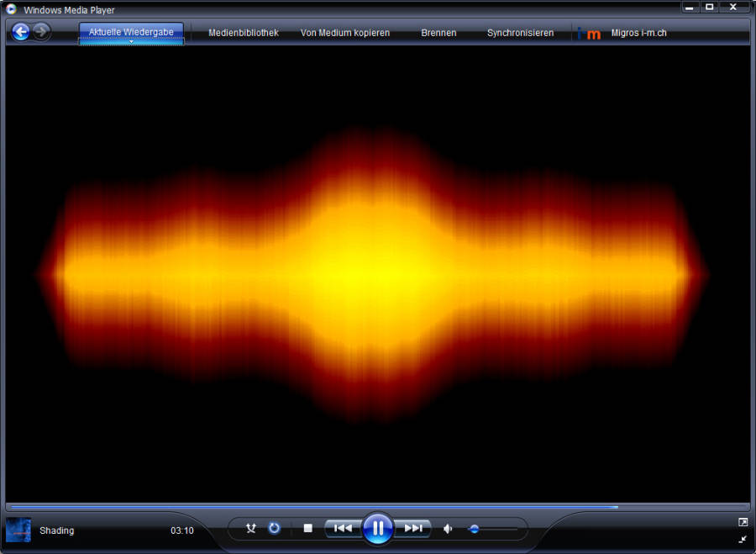This screenshot has width=756, height=554.
Task: Click the back navigation arrow
Action: 21,33
